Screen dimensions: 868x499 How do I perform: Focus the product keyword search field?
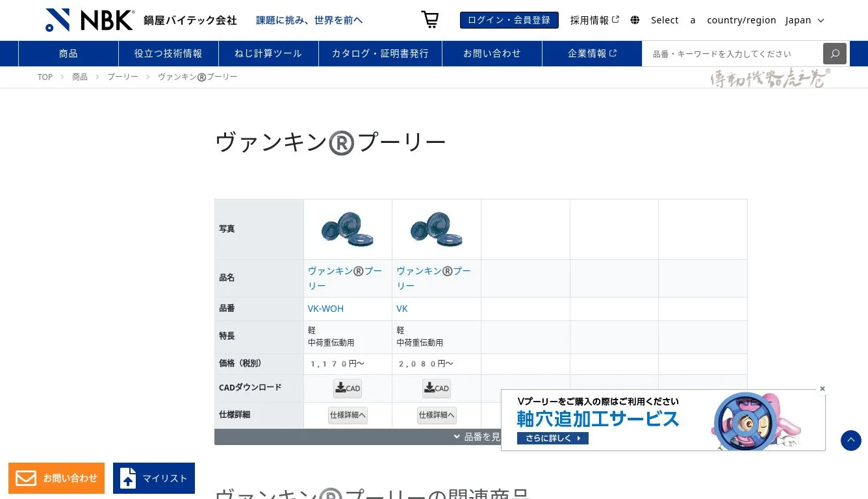(733, 53)
